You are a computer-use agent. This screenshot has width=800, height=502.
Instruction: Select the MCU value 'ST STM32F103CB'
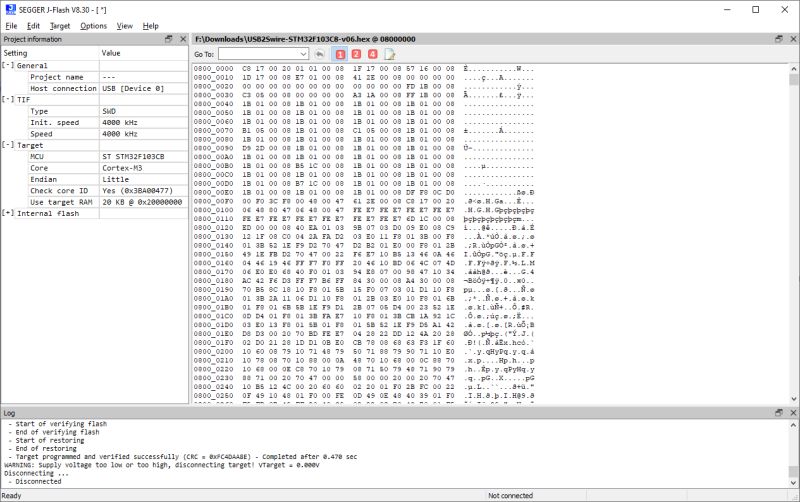(133, 157)
